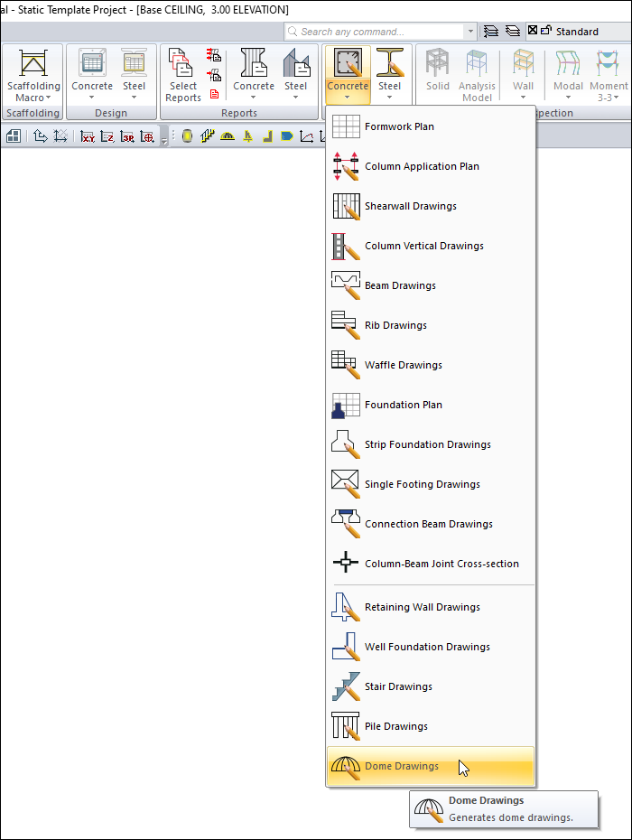Viewport: 632px width, 840px height.
Task: Click the yellow dome toolbar icon
Action: click(x=228, y=136)
